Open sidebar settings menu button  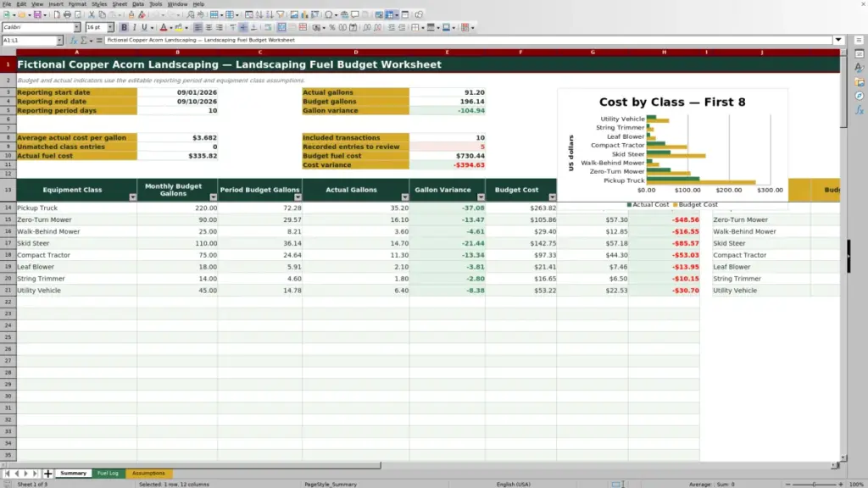tap(860, 41)
